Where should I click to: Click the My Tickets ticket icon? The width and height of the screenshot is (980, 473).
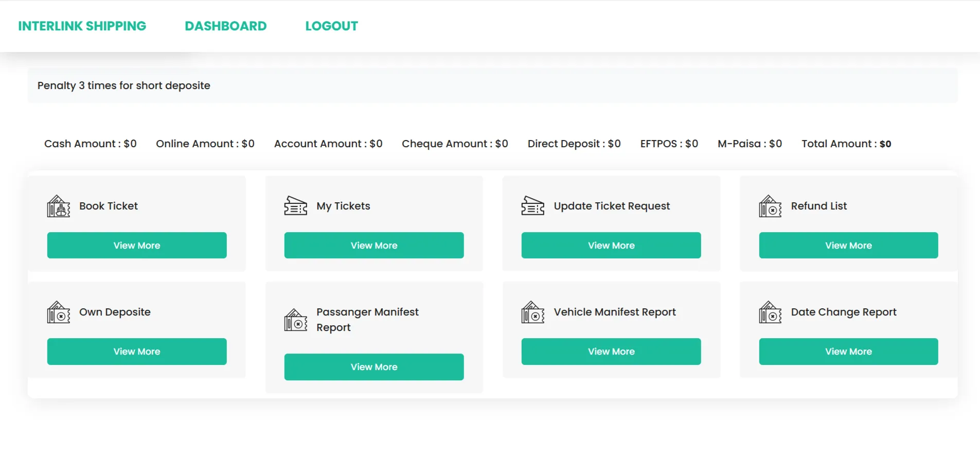pos(296,206)
